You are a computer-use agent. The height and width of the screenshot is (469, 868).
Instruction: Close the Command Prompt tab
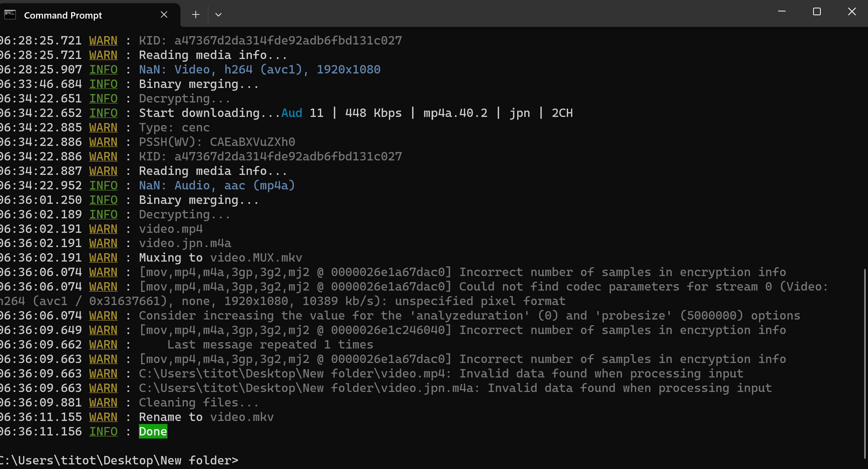point(164,15)
